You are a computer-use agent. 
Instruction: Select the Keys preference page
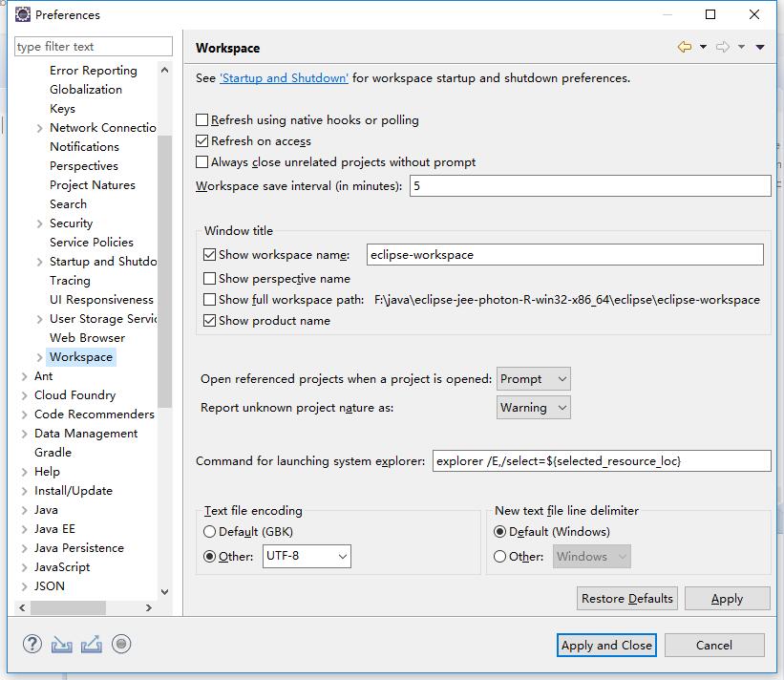[x=62, y=109]
